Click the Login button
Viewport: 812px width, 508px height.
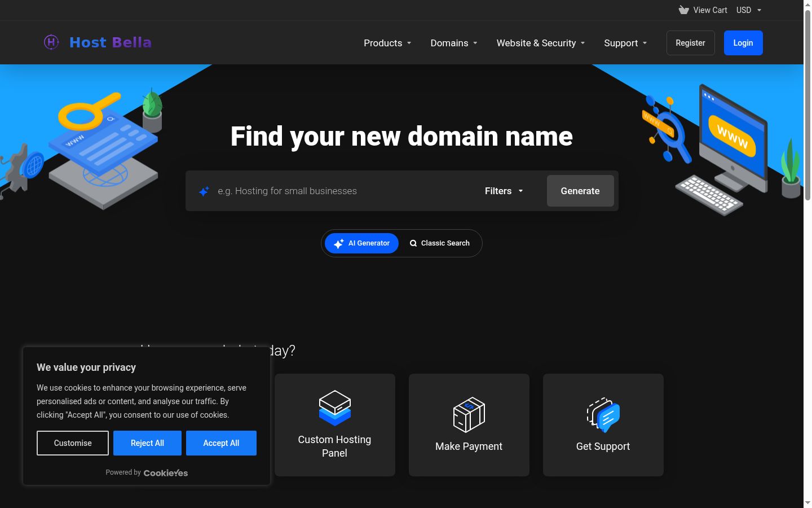[x=743, y=43]
